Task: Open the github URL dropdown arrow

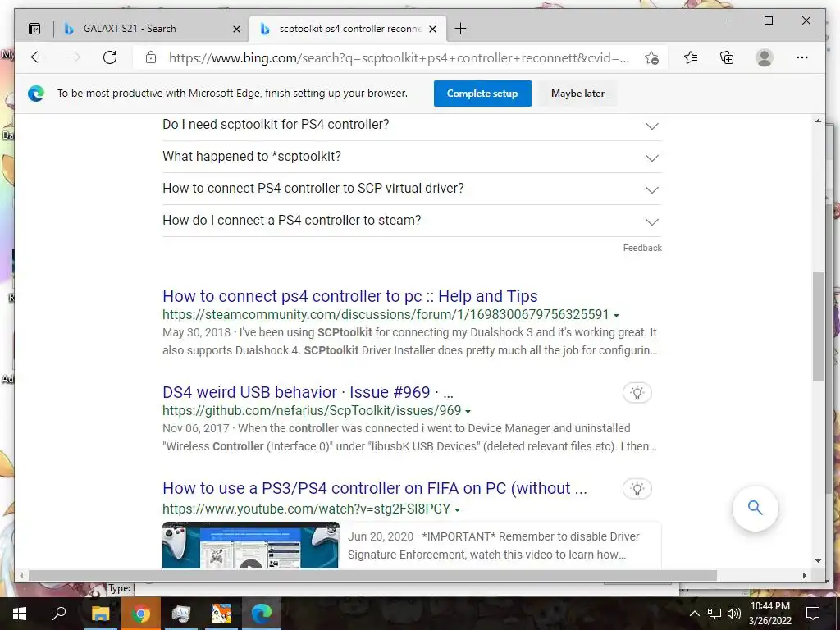Action: point(468,412)
